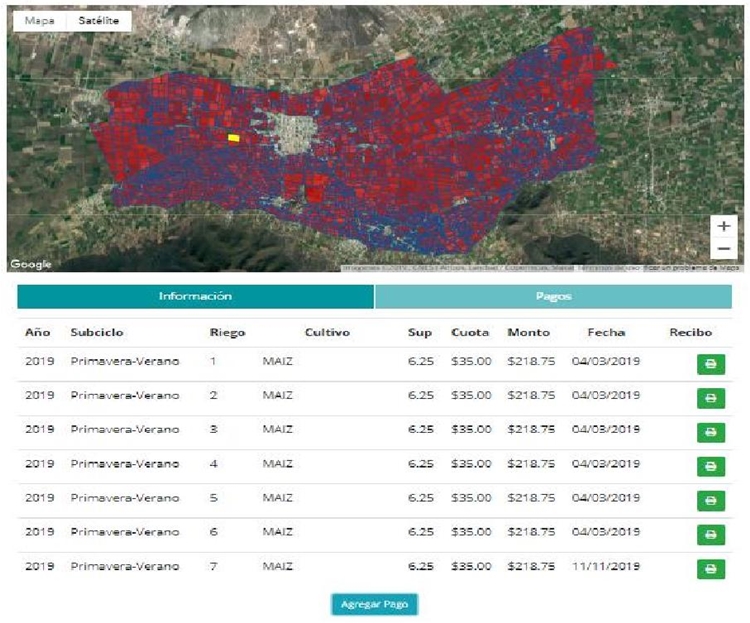
Task: Print receipt for Riego 6 payment
Action: (710, 534)
